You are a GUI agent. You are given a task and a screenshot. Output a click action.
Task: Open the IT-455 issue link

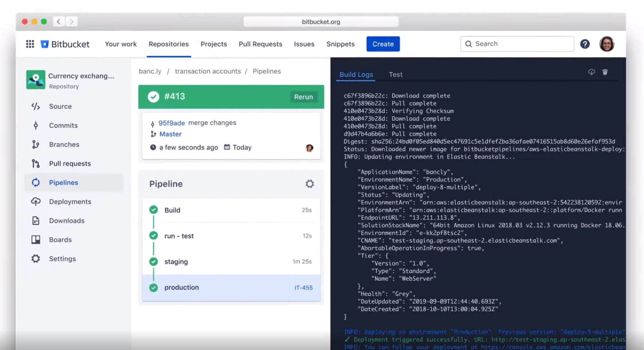click(303, 288)
